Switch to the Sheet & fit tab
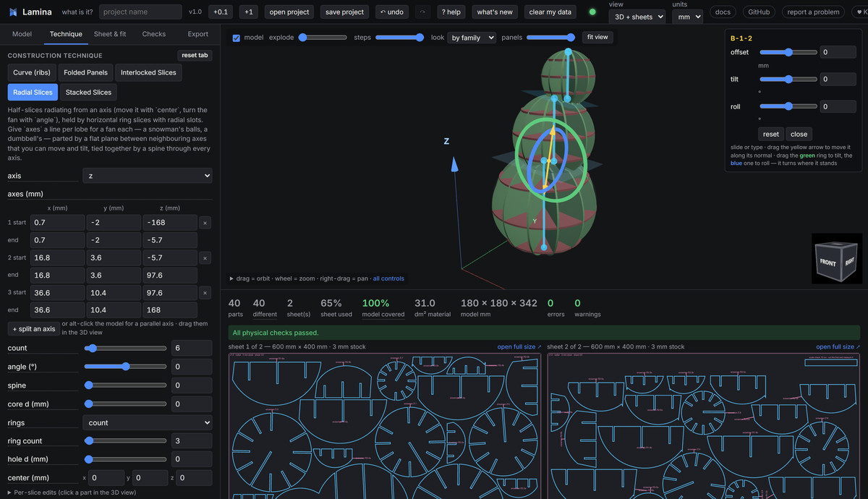The image size is (868, 499). point(110,34)
